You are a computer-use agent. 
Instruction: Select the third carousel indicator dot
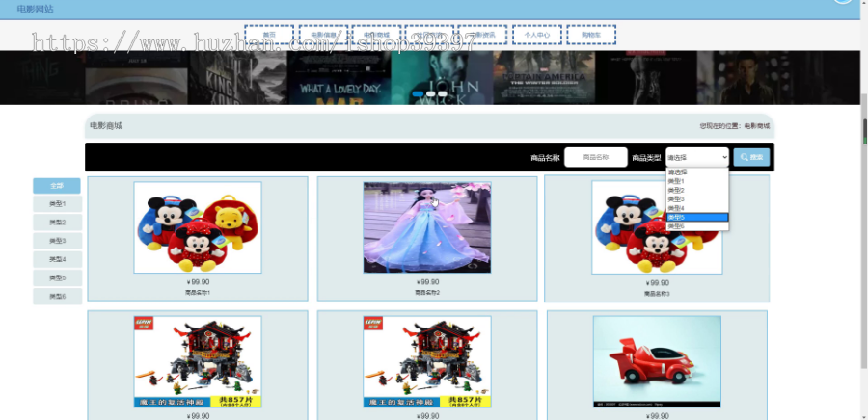(x=443, y=94)
